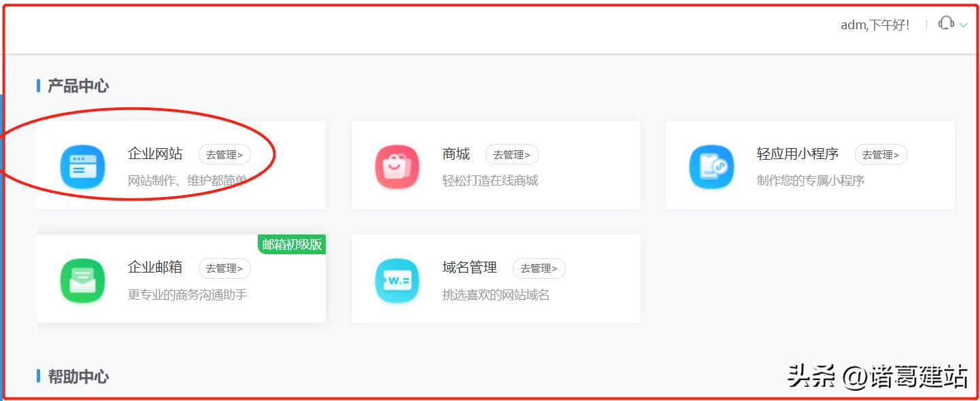The height and width of the screenshot is (401, 980).
Task: Click the green 邮箱初级版 badge
Action: 291,245
